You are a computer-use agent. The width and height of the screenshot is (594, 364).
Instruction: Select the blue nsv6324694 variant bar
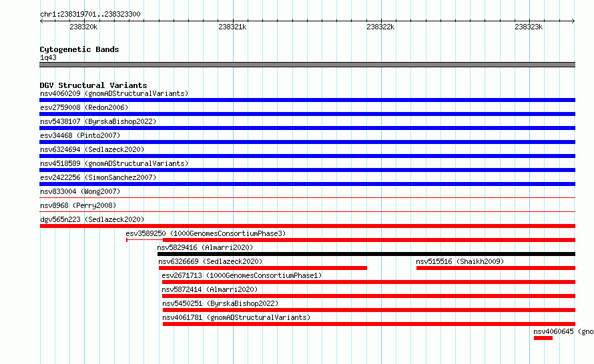(x=307, y=156)
